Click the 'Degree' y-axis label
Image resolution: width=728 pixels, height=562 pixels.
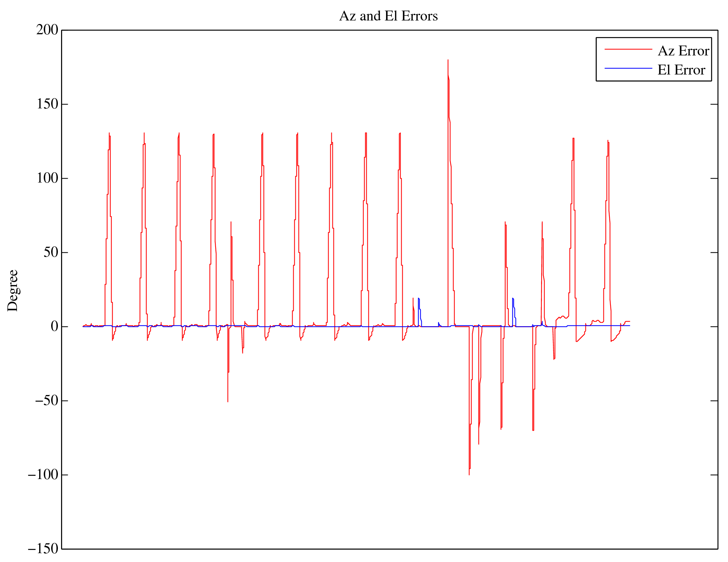click(x=13, y=290)
